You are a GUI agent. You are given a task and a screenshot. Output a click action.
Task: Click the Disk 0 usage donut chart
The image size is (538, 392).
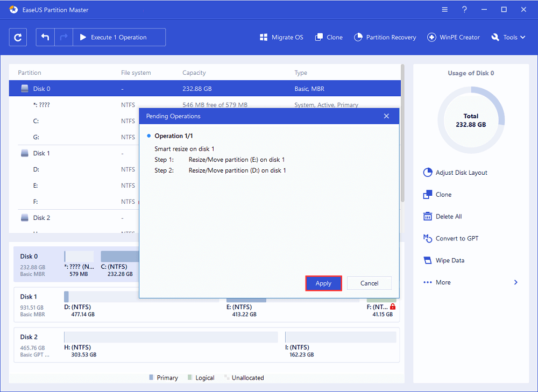click(471, 120)
